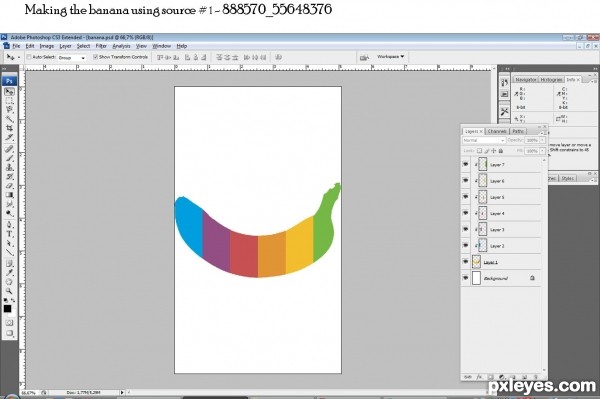Viewport: 600px width, 399px height.
Task: Select the Notes tool
Action: pos(9,264)
